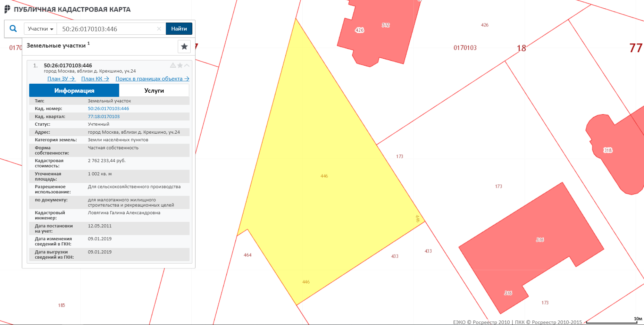Open the Участки search type dropdown

pos(40,29)
